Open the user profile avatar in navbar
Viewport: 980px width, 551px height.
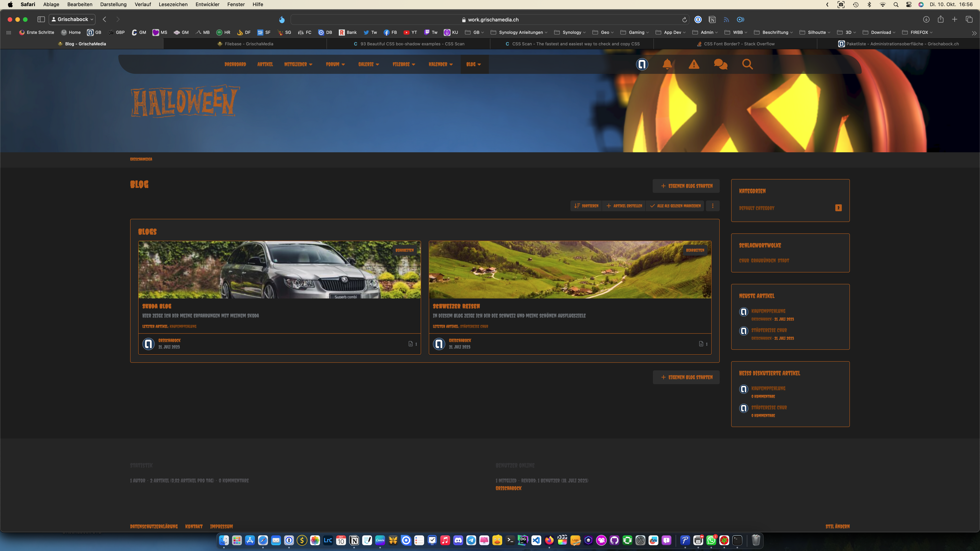[642, 64]
